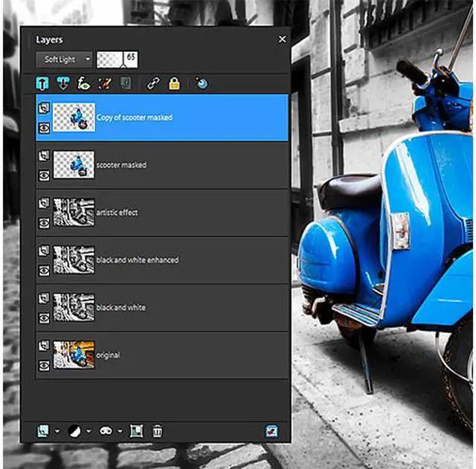Click the new layer group icon
476x469 pixels.
[136, 430]
